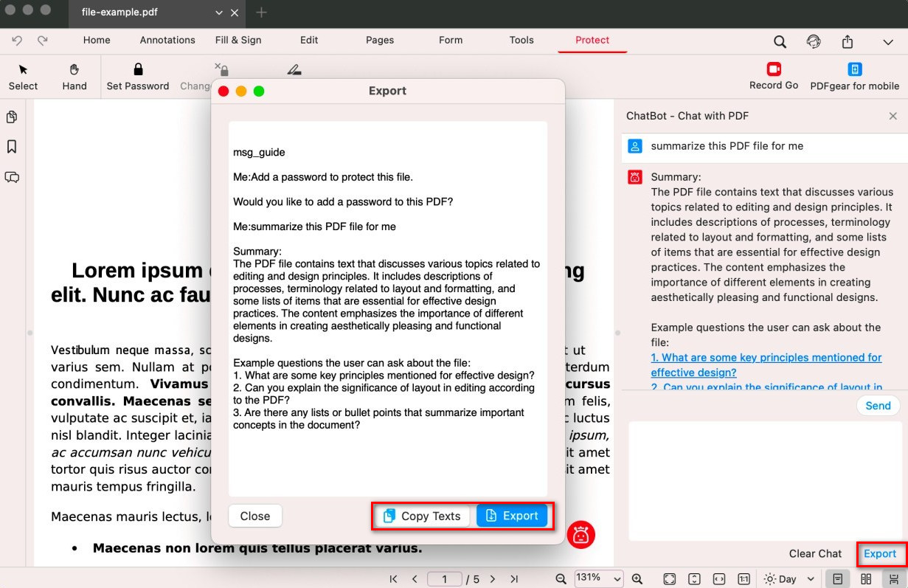The image size is (908, 588).
Task: Open the bookmarks panel in sidebar
Action: coord(12,147)
